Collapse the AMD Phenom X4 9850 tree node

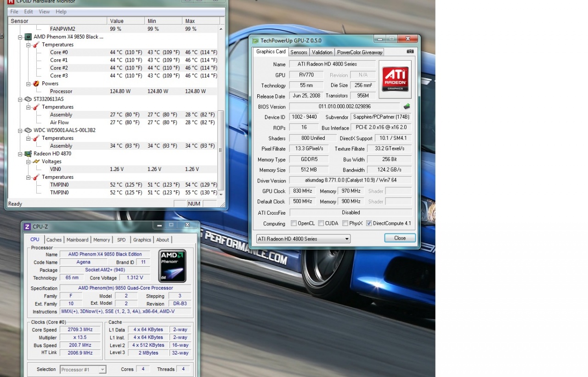point(20,37)
